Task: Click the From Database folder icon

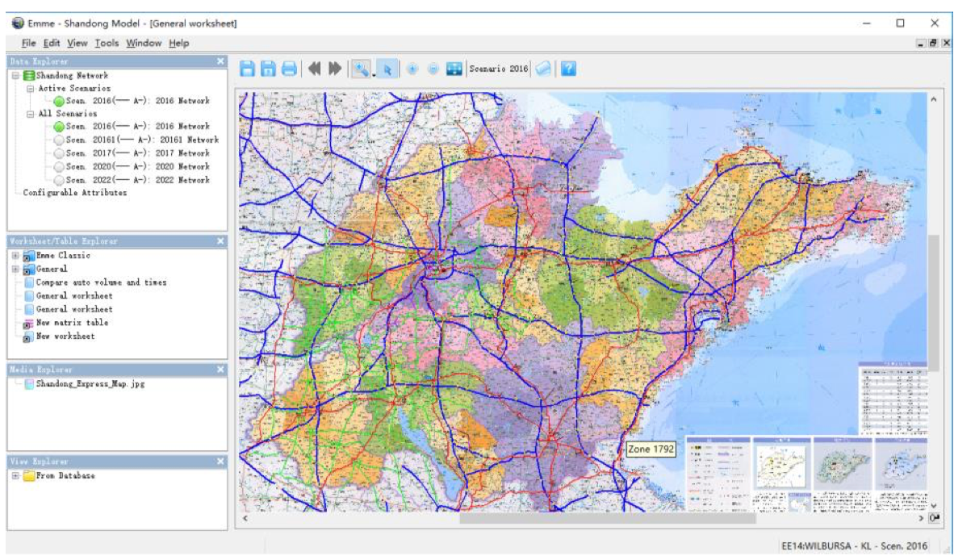Action: tap(28, 475)
